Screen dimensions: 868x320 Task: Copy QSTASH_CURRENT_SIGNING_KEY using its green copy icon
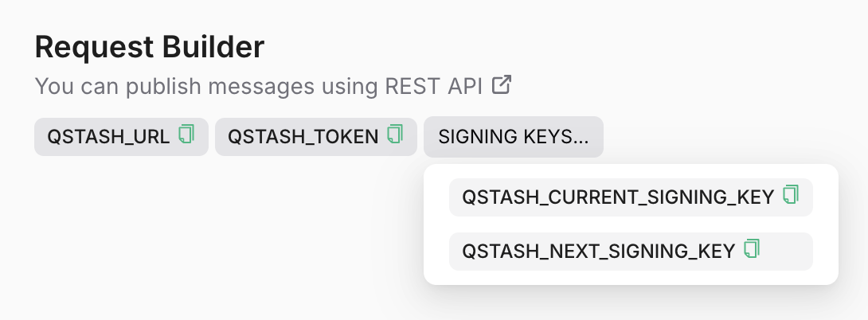[x=791, y=196]
